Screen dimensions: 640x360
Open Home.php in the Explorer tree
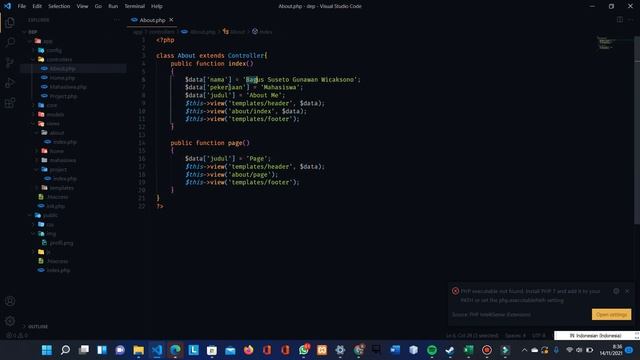tap(62, 78)
